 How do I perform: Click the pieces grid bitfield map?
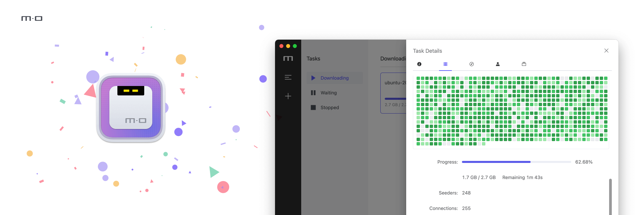tap(512, 111)
